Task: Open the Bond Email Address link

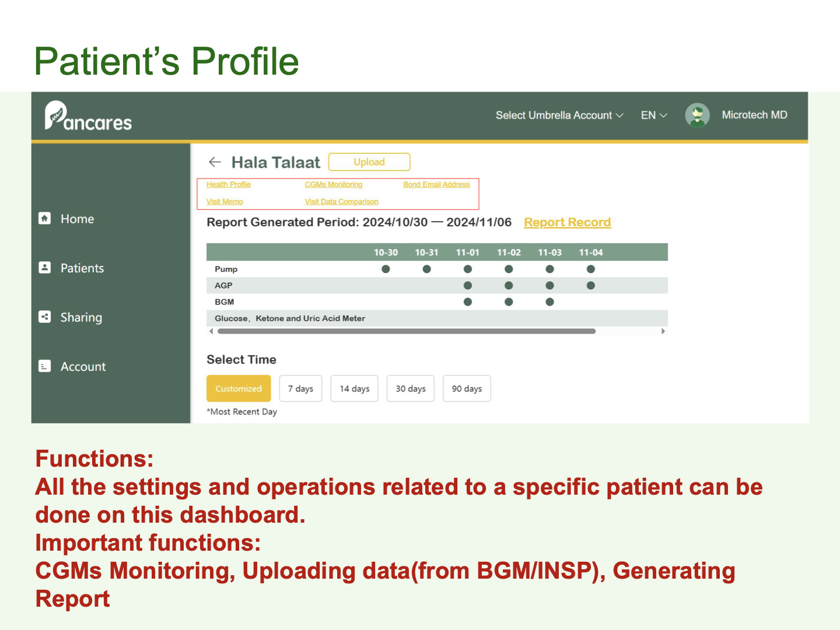Action: 436,184
